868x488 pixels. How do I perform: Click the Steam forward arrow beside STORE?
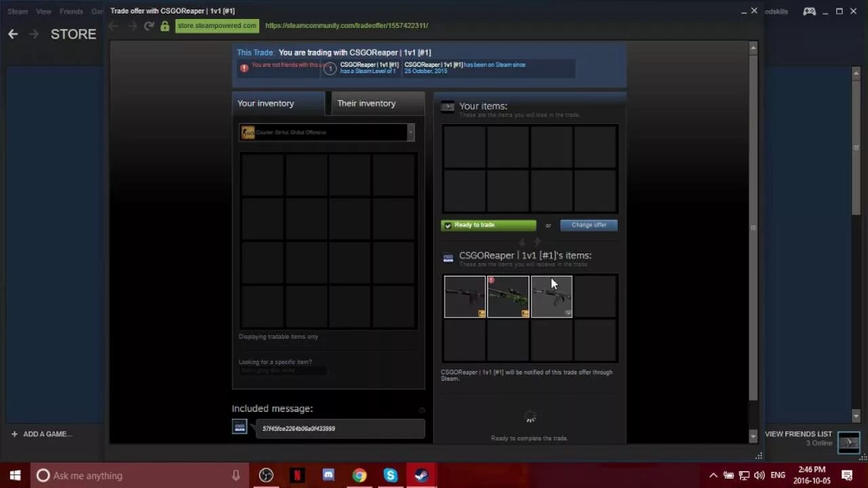[x=33, y=34]
